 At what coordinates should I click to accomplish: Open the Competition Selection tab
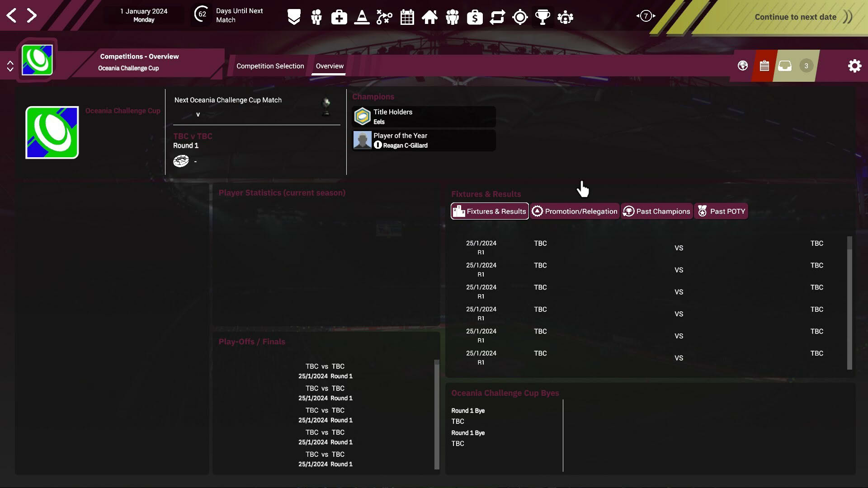270,66
